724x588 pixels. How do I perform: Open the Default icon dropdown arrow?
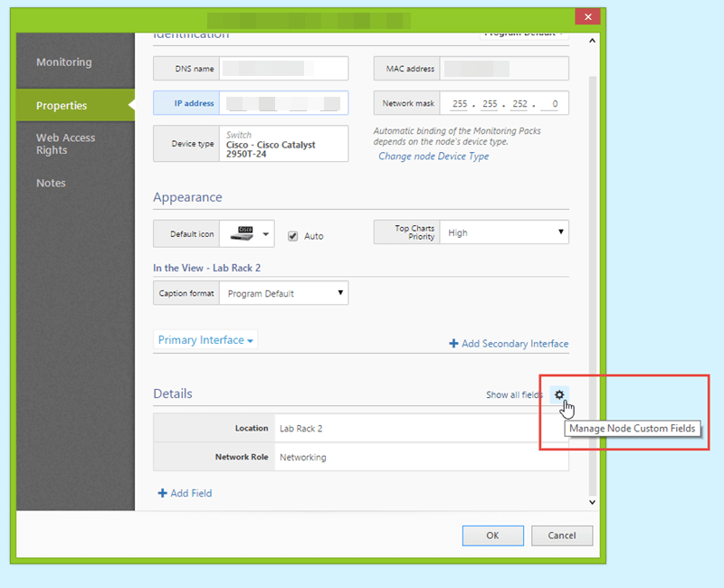pyautogui.click(x=266, y=234)
